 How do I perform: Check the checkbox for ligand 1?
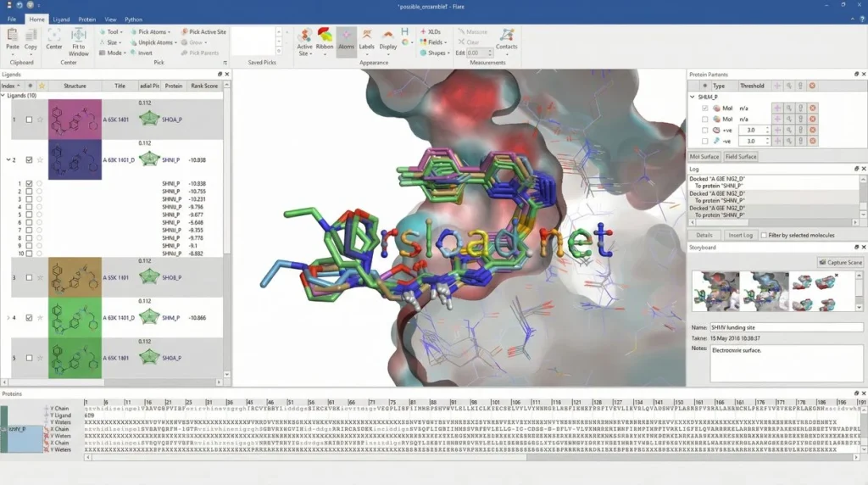[29, 120]
